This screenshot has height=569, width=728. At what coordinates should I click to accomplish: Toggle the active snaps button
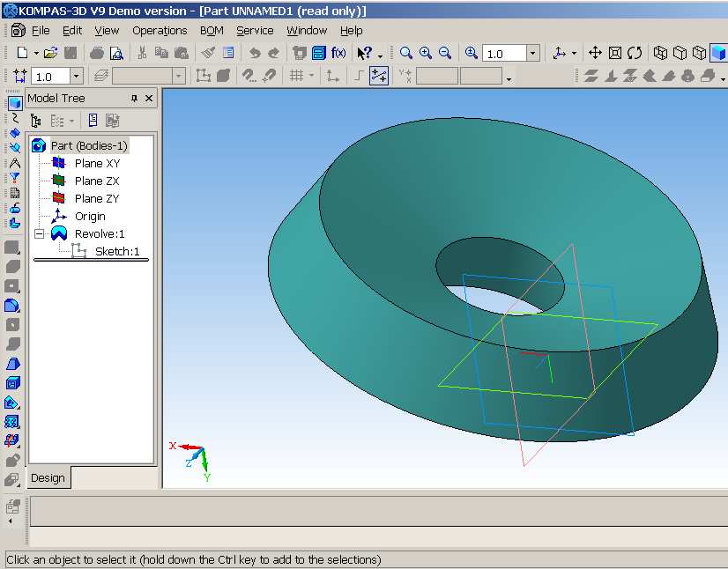point(379,76)
